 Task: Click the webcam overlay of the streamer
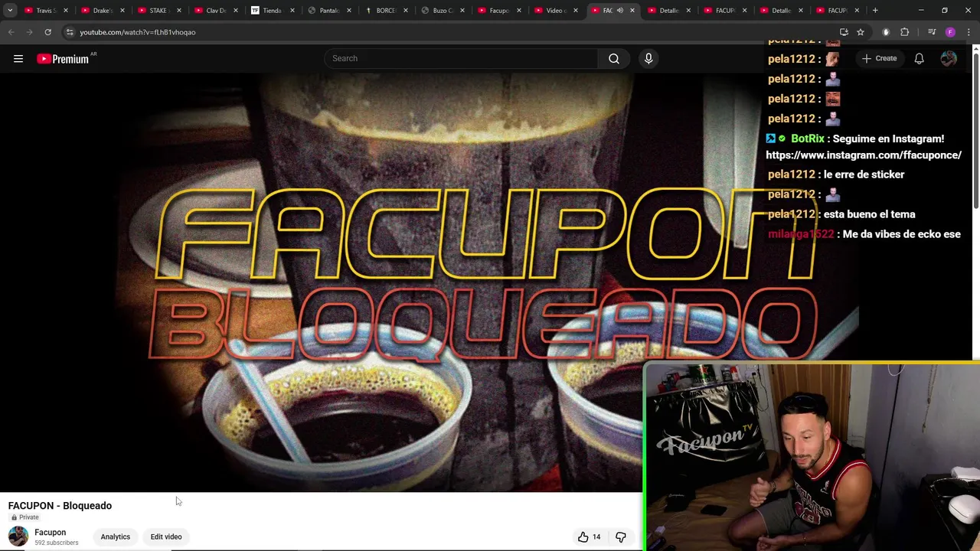tap(812, 457)
